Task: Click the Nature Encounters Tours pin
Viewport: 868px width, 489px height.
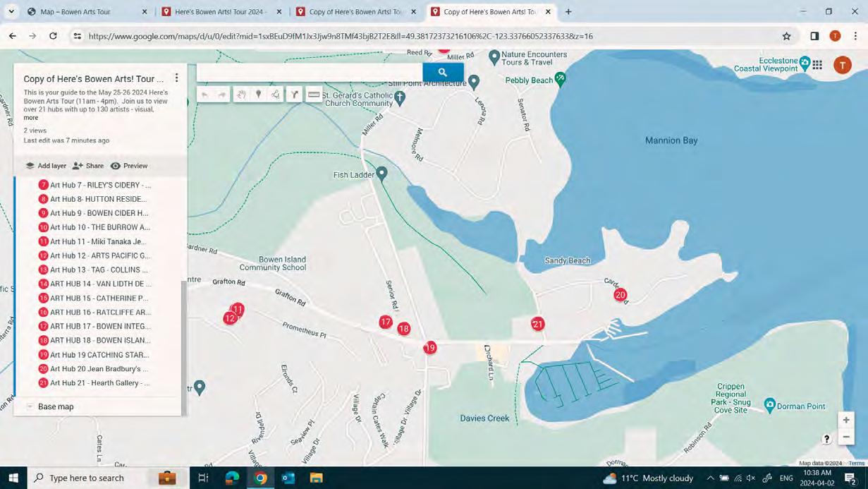Action: click(494, 56)
